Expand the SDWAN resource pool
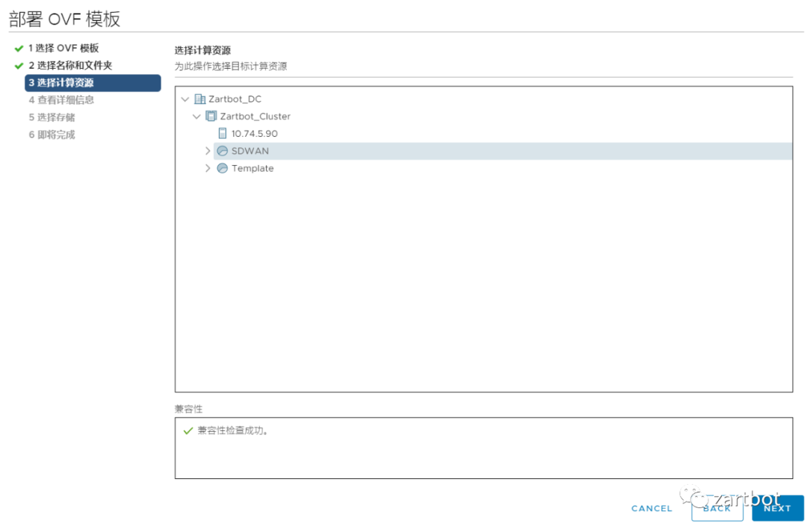Viewport: 807px width, 532px height. 208,151
